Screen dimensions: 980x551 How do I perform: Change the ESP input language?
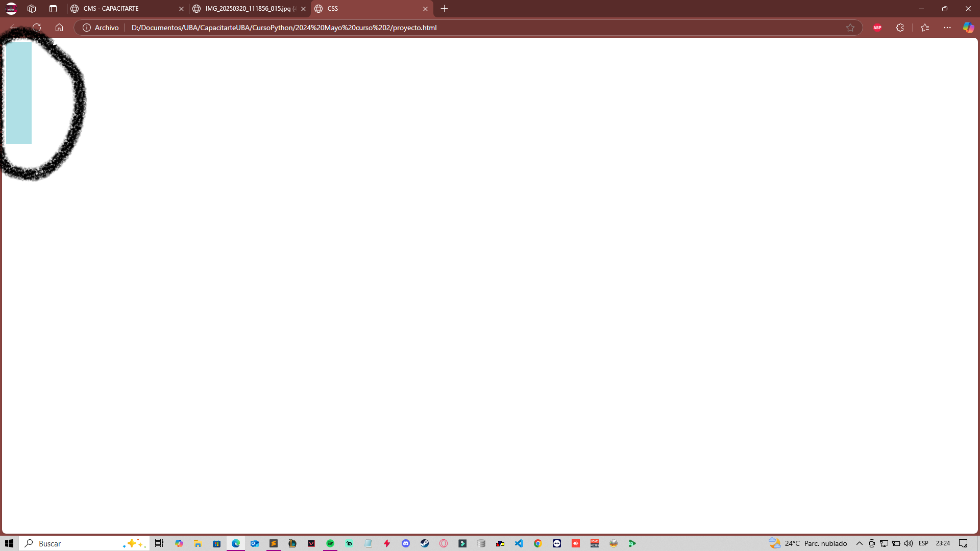923,543
